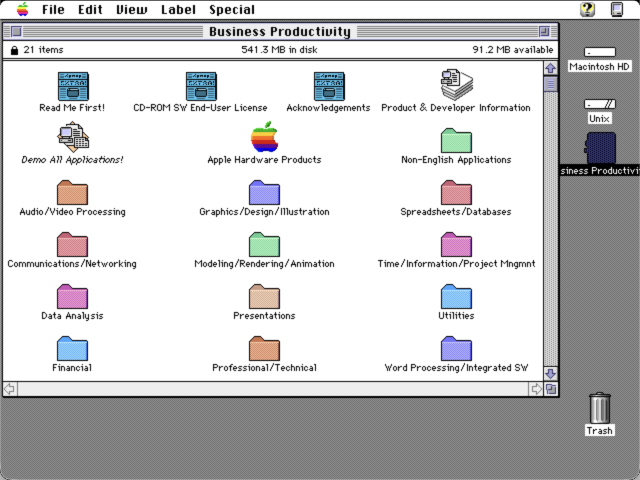Image resolution: width=640 pixels, height=480 pixels.
Task: Open the File menu
Action: point(53,9)
